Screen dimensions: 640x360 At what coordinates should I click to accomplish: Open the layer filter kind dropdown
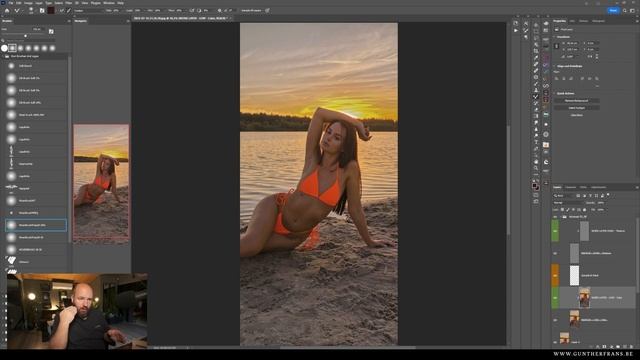(565, 196)
